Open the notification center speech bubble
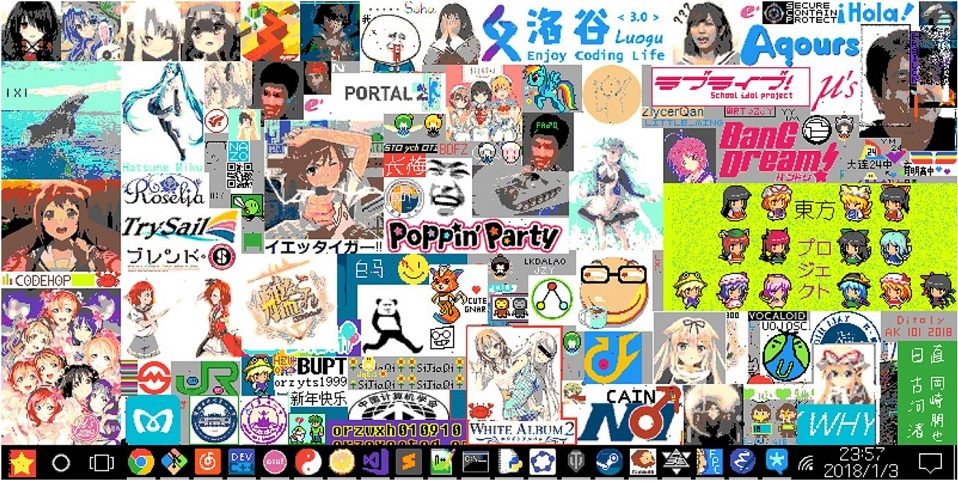 point(930,463)
